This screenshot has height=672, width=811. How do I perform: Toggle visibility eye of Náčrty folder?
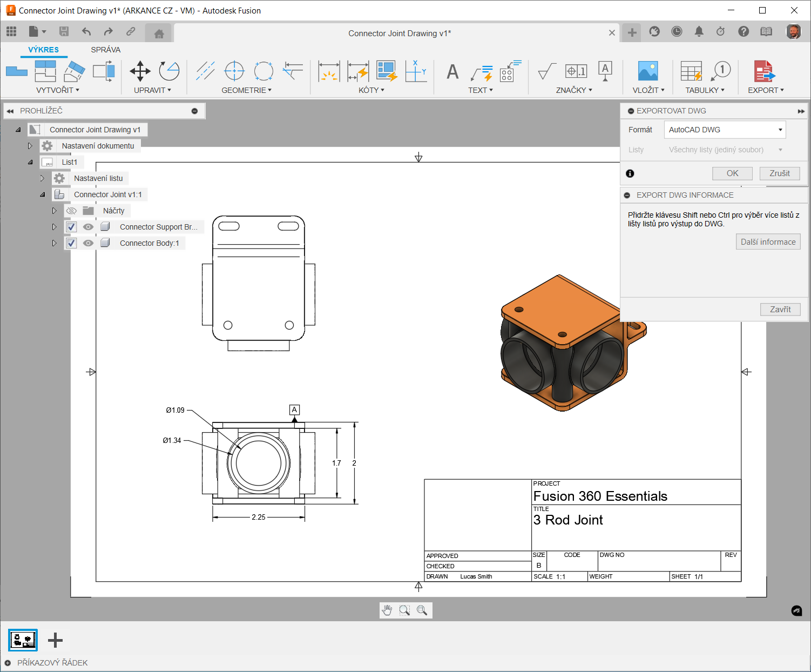(x=71, y=211)
